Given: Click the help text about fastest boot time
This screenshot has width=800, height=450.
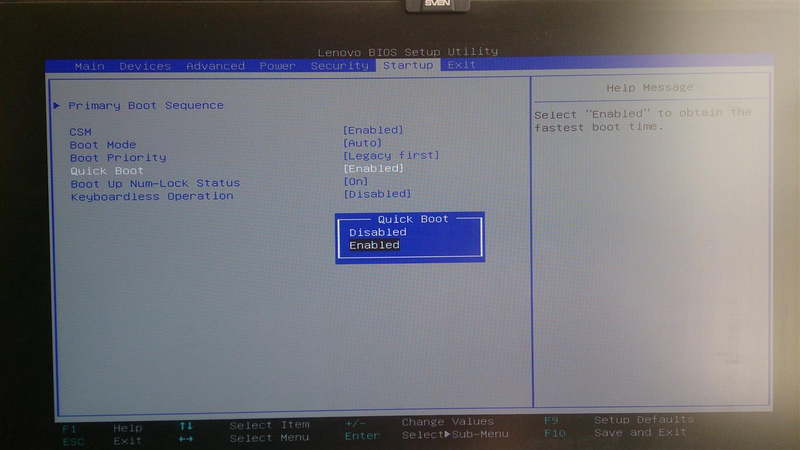Looking at the screenshot, I should click(x=643, y=120).
